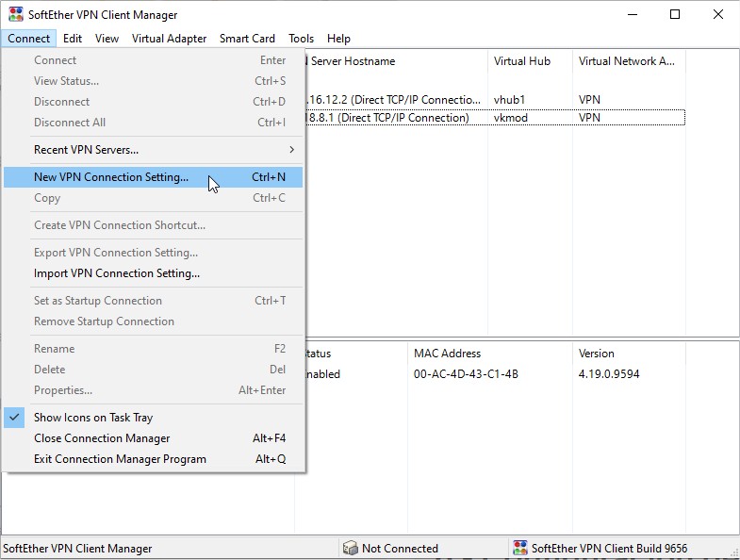Image resolution: width=740 pixels, height=560 pixels.
Task: Click the Virtual Hub column header
Action: (x=530, y=61)
